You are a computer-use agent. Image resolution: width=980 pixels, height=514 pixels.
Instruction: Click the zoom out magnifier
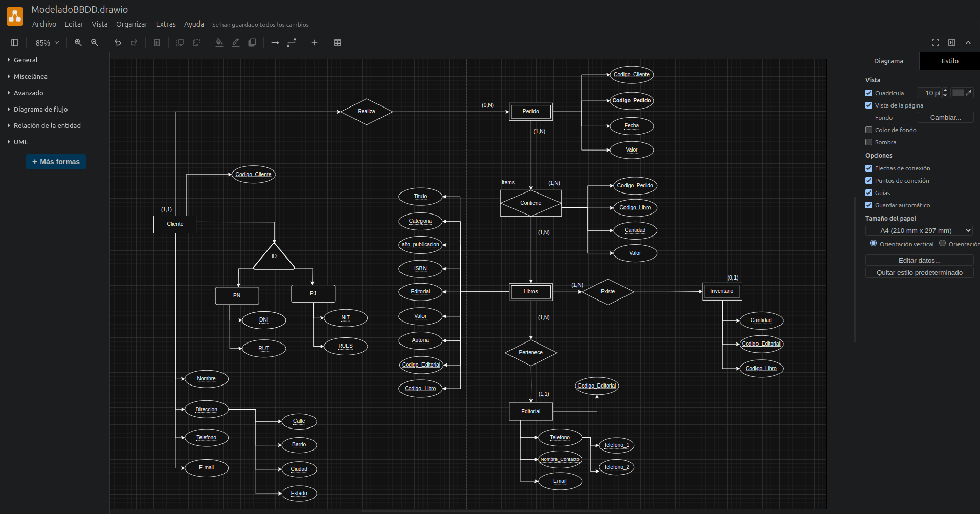pos(95,42)
